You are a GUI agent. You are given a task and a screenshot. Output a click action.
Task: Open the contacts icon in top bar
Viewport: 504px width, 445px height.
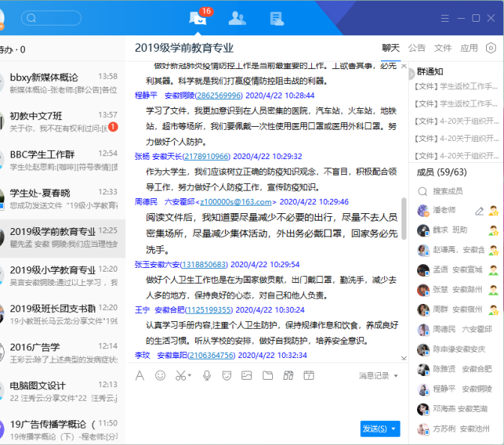click(x=237, y=18)
